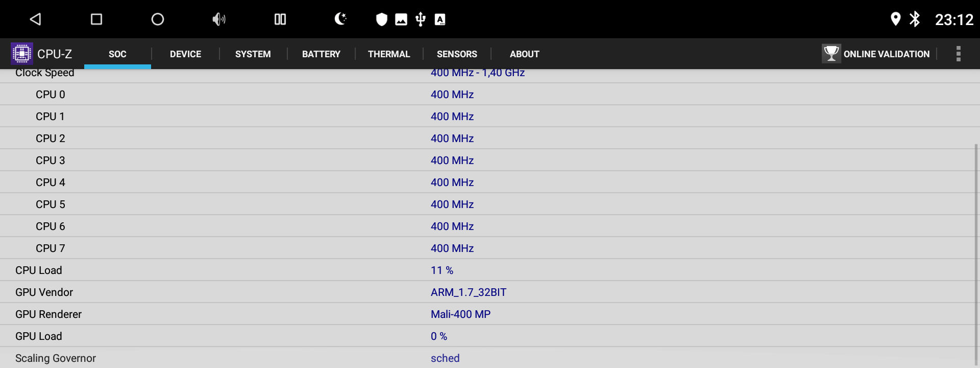Open the ABOUT tab
This screenshot has height=368, width=980.
coord(525,54)
